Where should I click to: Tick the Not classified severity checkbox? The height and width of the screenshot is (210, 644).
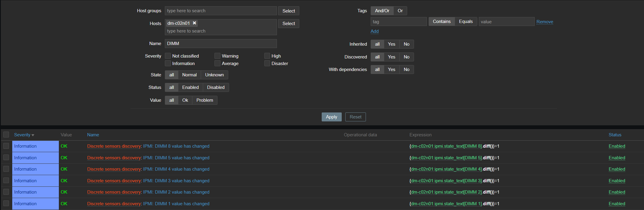pyautogui.click(x=168, y=56)
